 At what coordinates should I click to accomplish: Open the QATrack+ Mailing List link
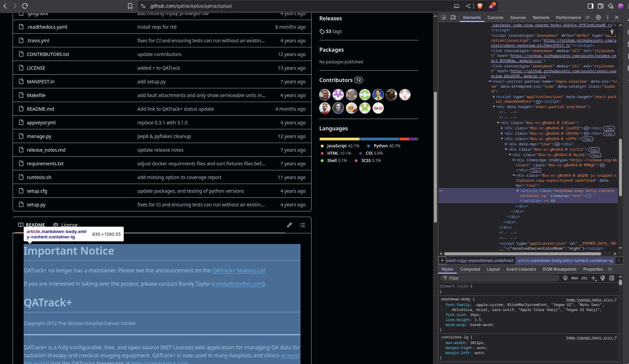click(239, 270)
